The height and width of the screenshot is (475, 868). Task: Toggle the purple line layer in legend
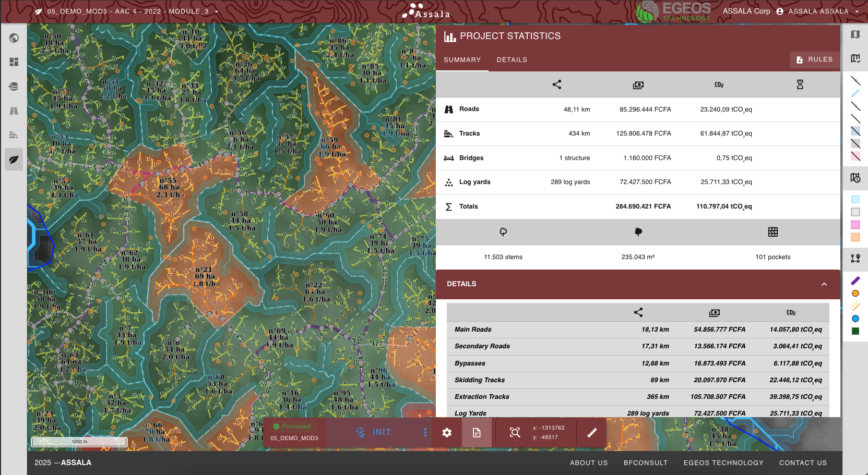point(855,281)
